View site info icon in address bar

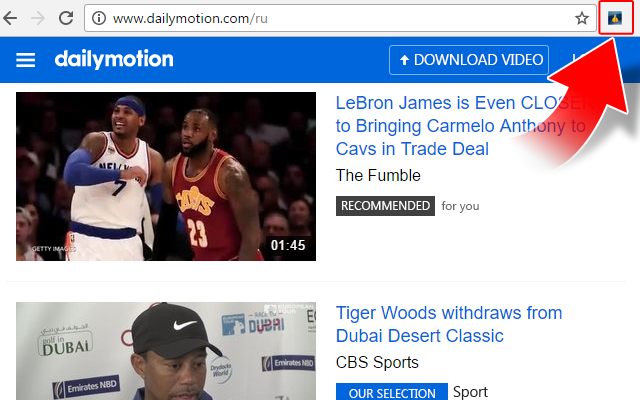pyautogui.click(x=99, y=18)
